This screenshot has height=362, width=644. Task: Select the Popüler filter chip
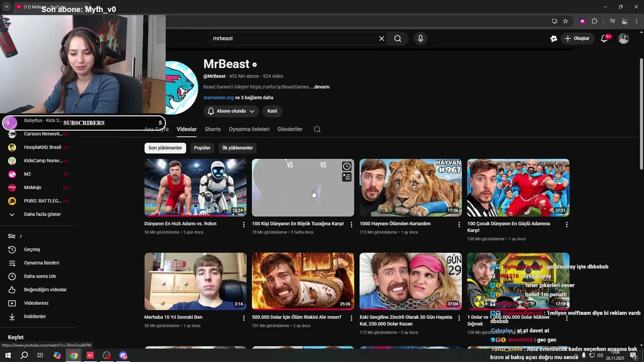click(x=202, y=148)
